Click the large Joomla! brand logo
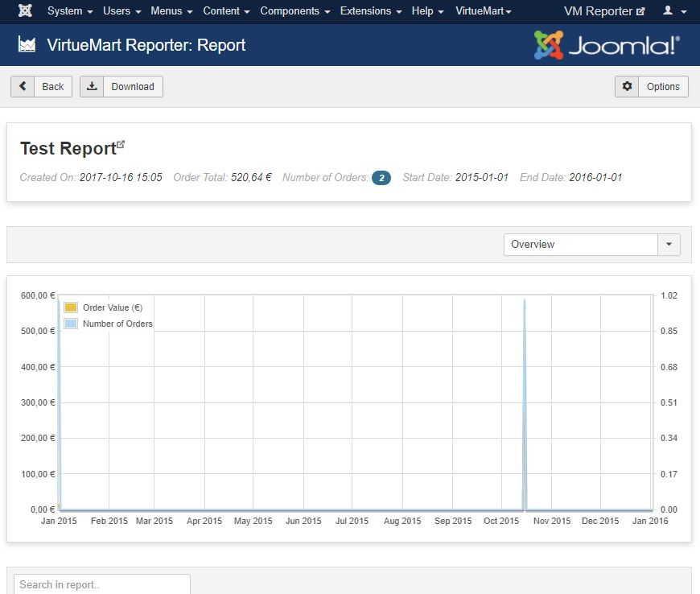 point(607,45)
